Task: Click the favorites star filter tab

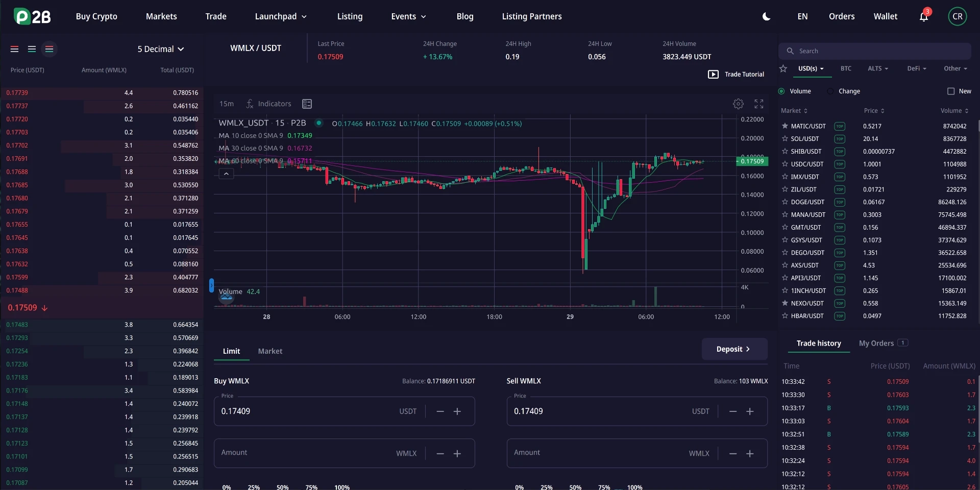Action: pyautogui.click(x=783, y=68)
